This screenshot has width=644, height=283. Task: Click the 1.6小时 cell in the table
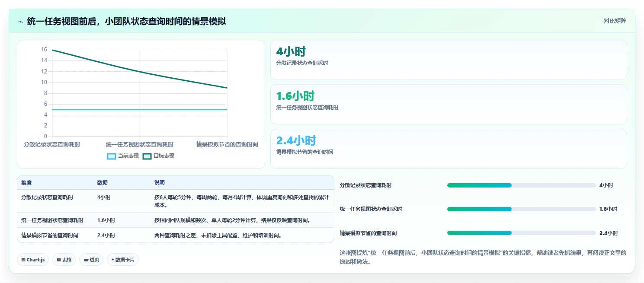coord(106,220)
